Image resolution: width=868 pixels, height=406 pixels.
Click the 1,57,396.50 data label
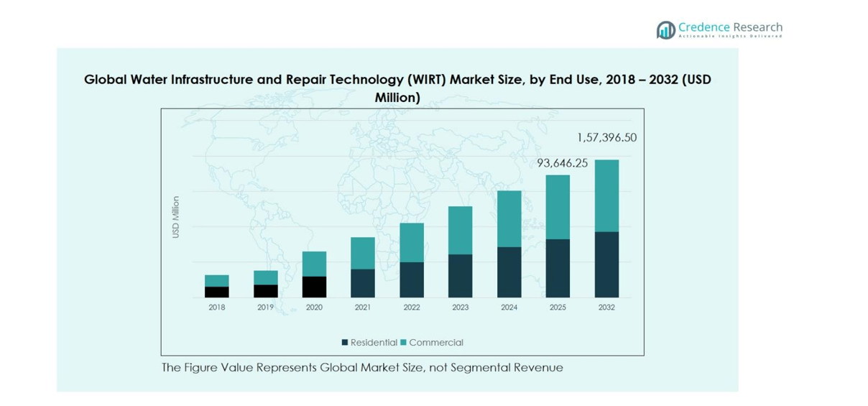pyautogui.click(x=606, y=137)
